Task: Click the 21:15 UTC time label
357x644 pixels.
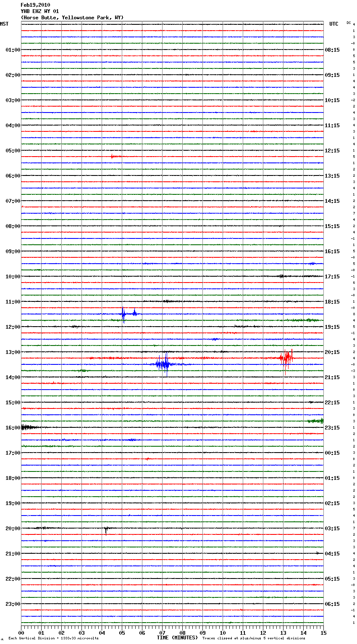Action: [332, 377]
